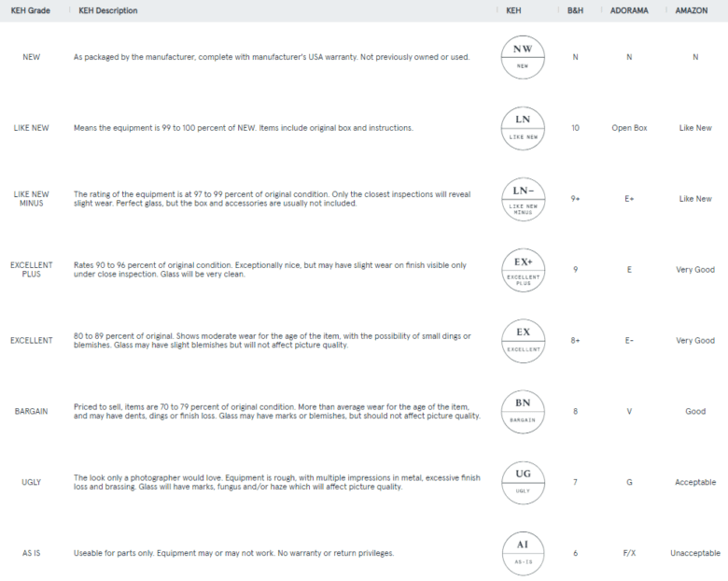728x581 pixels.
Task: Click the KEH Description column header
Action: point(108,10)
